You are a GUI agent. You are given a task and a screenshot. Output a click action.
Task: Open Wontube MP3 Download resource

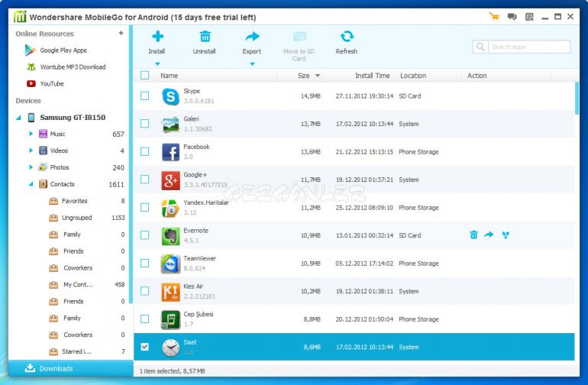tap(73, 66)
